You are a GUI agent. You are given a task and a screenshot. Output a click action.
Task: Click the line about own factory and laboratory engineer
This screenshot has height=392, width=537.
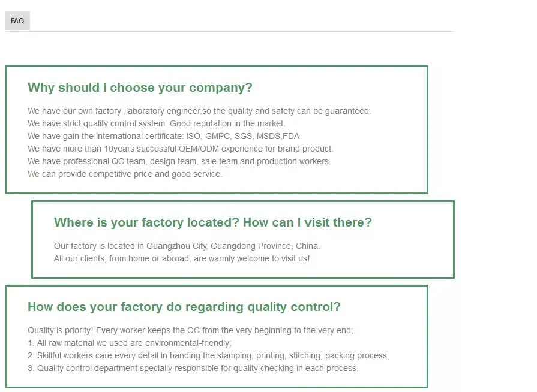coord(199,111)
